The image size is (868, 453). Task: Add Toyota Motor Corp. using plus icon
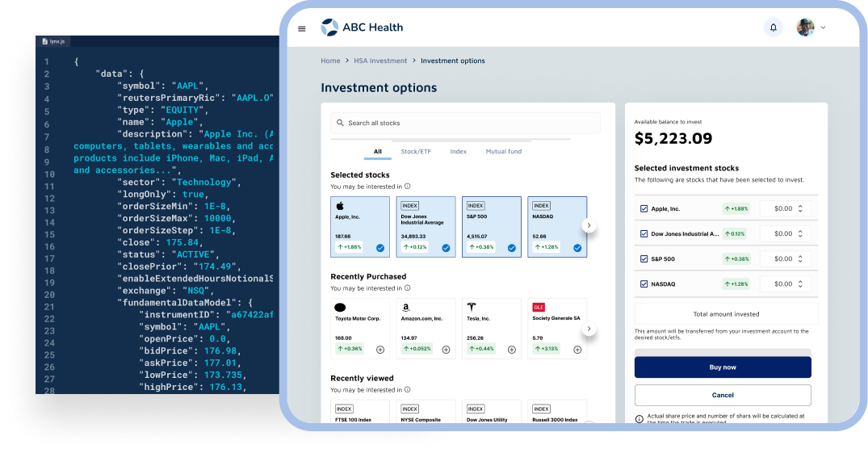tap(379, 350)
